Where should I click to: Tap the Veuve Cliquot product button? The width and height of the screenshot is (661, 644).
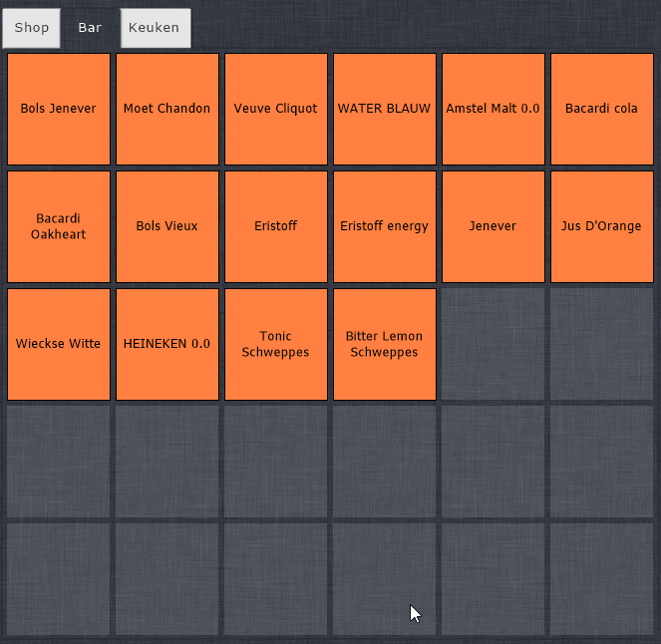coord(276,109)
